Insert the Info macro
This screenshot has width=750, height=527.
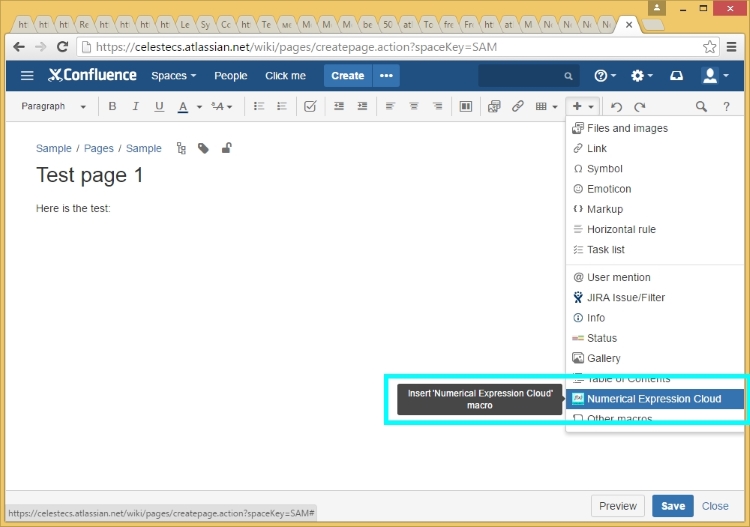coord(654,318)
